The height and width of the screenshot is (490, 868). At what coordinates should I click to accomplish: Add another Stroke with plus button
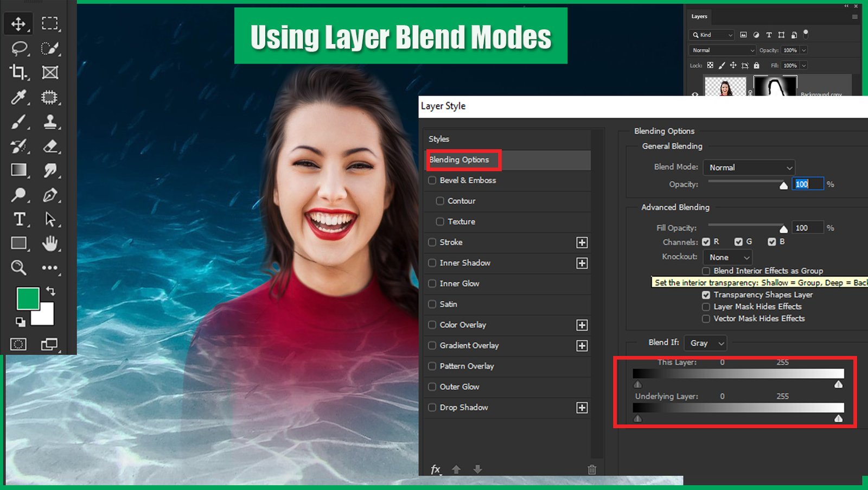[582, 242]
